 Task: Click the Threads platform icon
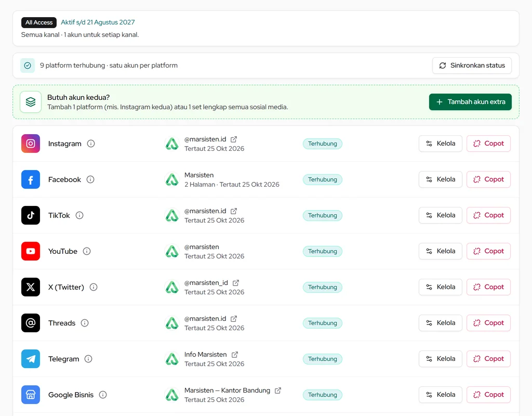click(x=31, y=323)
